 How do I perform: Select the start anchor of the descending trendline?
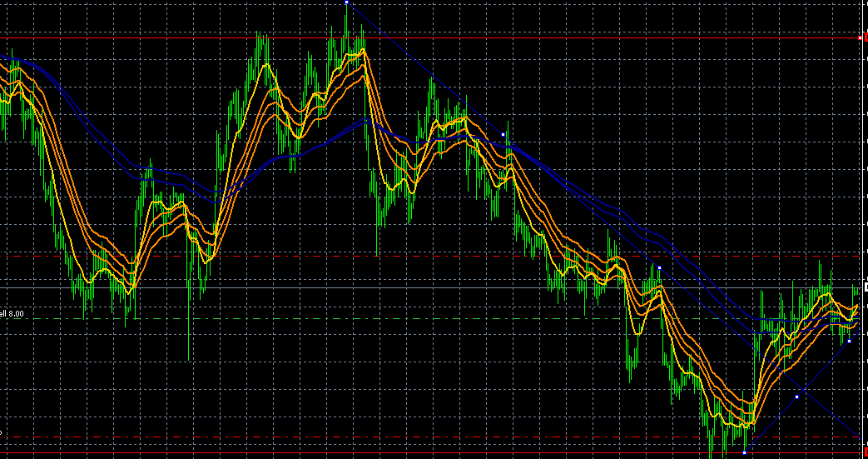[x=346, y=2]
